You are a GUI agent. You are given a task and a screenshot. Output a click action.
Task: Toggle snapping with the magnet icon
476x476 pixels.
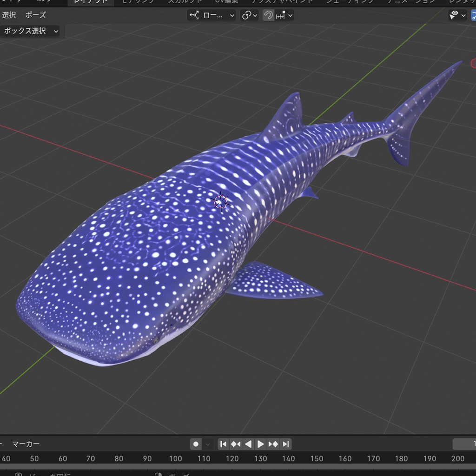[x=268, y=15]
